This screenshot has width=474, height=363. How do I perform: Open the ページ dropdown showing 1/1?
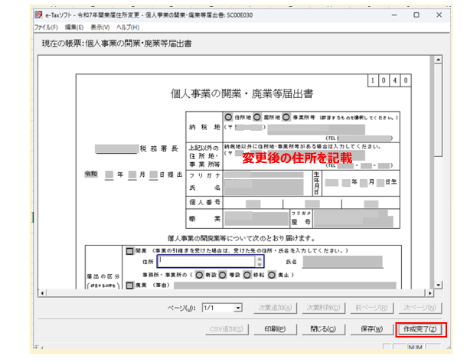click(x=222, y=308)
